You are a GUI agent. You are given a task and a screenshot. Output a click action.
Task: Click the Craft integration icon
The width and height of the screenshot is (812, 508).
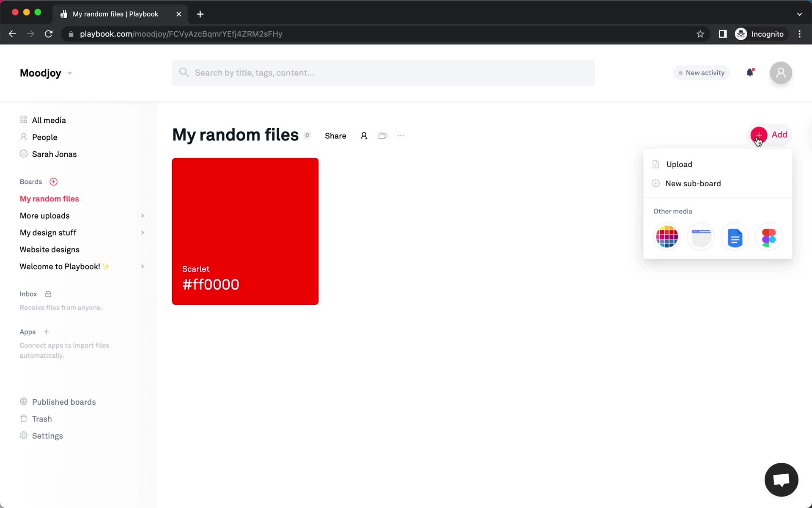click(701, 237)
